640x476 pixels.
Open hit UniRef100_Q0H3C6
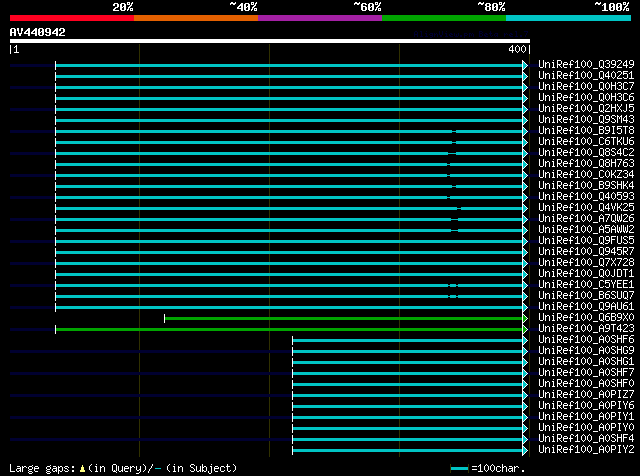click(586, 97)
